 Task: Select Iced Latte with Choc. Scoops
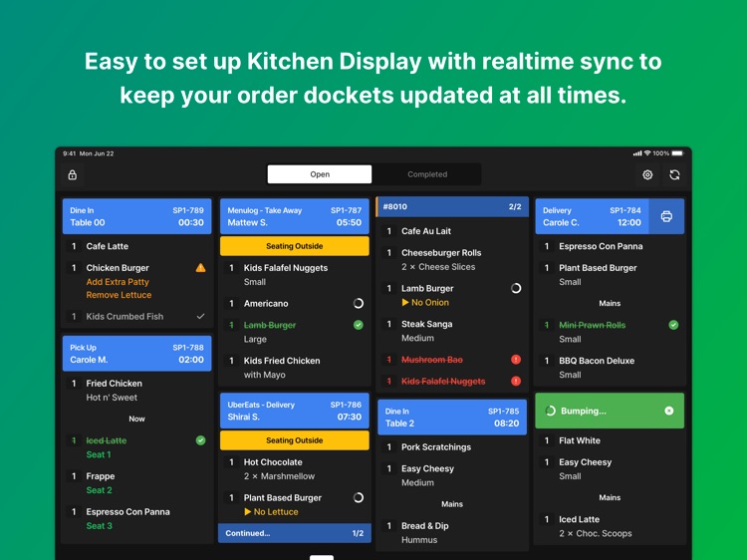click(610, 526)
